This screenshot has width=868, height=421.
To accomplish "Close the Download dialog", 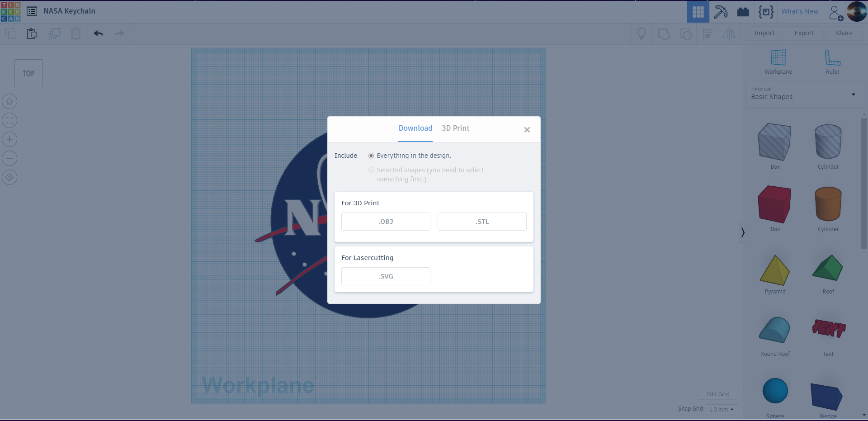I will (527, 130).
